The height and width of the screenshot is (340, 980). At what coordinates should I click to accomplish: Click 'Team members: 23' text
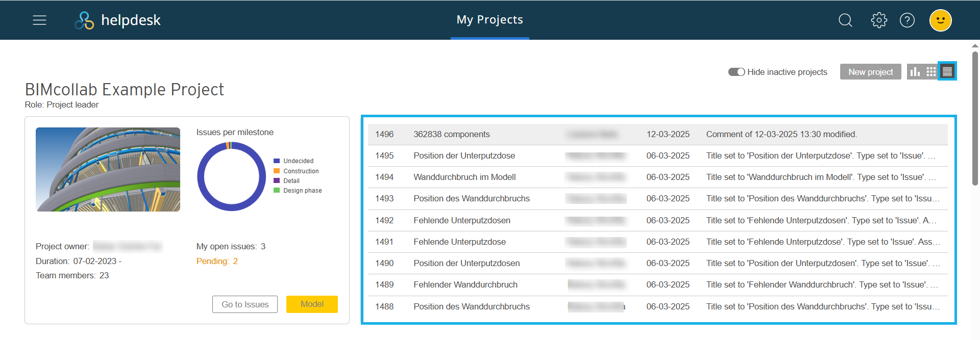(72, 275)
